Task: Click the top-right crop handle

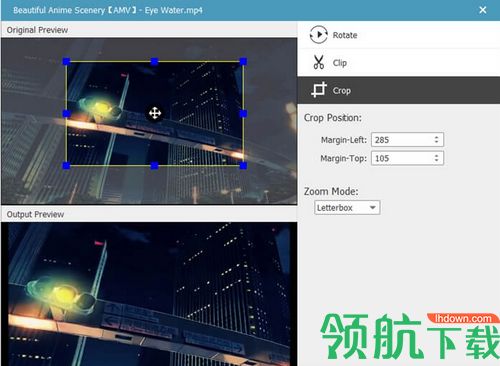Action: click(x=243, y=61)
